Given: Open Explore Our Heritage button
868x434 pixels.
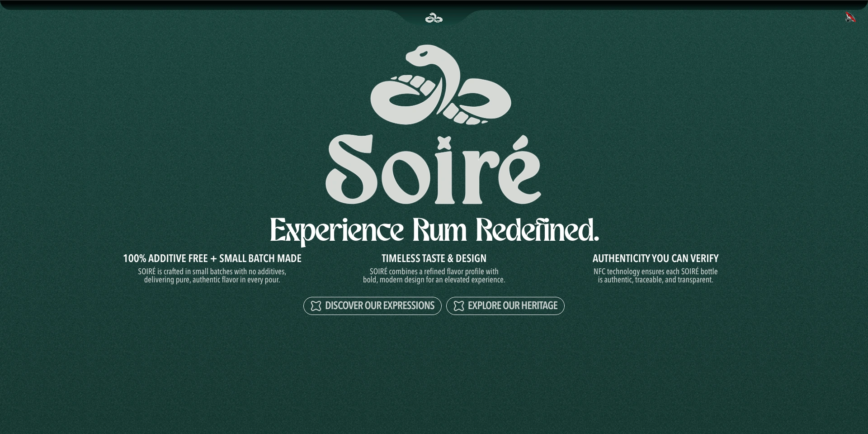Looking at the screenshot, I should tap(505, 306).
